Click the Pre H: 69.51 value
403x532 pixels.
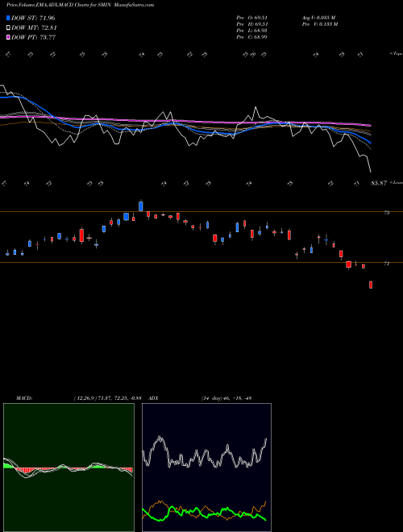(251, 24)
